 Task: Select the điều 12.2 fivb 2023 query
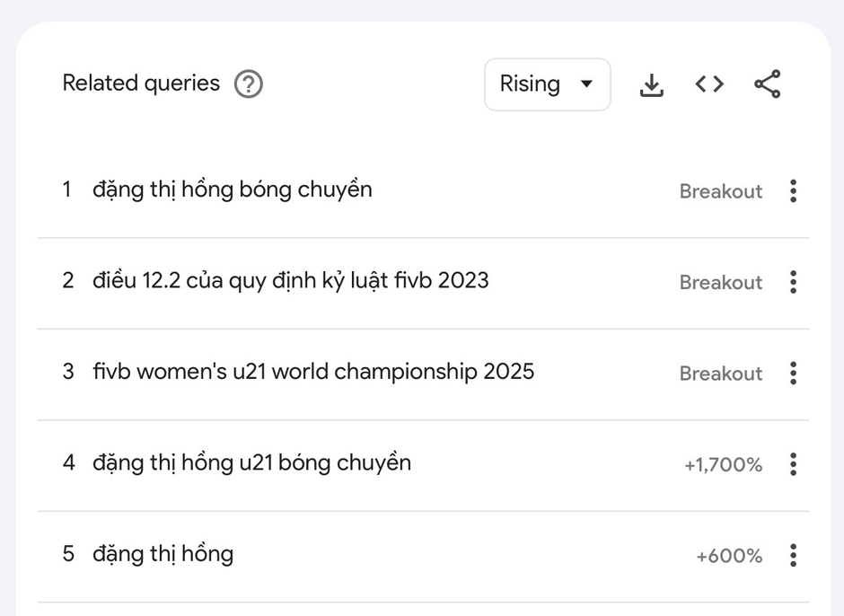291,281
